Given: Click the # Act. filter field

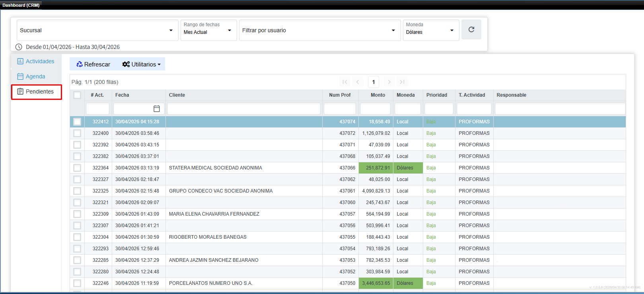Looking at the screenshot, I should pyautogui.click(x=97, y=109).
